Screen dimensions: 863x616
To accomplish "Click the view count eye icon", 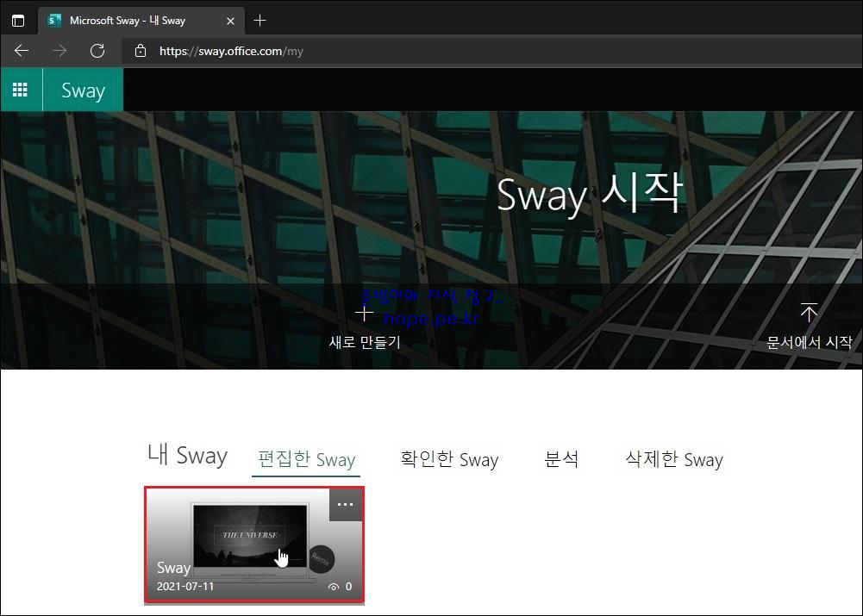I will 333,587.
